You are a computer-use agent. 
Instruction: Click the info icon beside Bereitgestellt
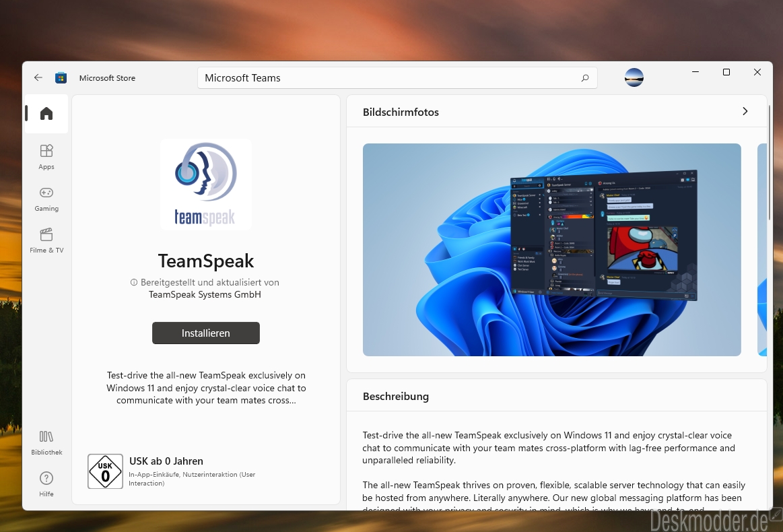point(134,282)
